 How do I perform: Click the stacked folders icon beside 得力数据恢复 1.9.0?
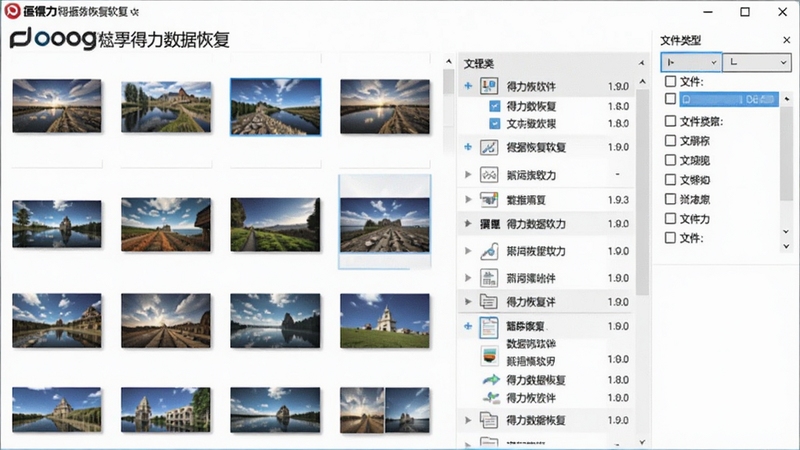pos(489,420)
